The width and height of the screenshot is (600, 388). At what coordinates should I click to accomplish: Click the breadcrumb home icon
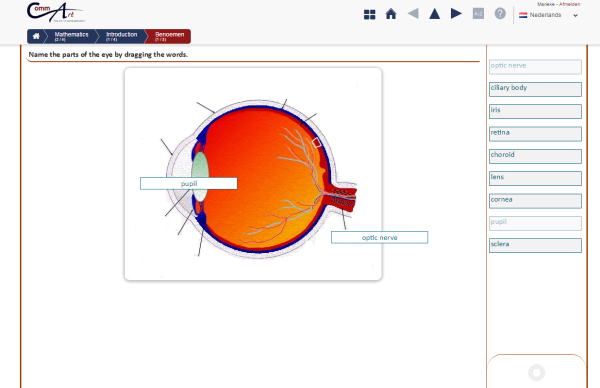click(36, 36)
